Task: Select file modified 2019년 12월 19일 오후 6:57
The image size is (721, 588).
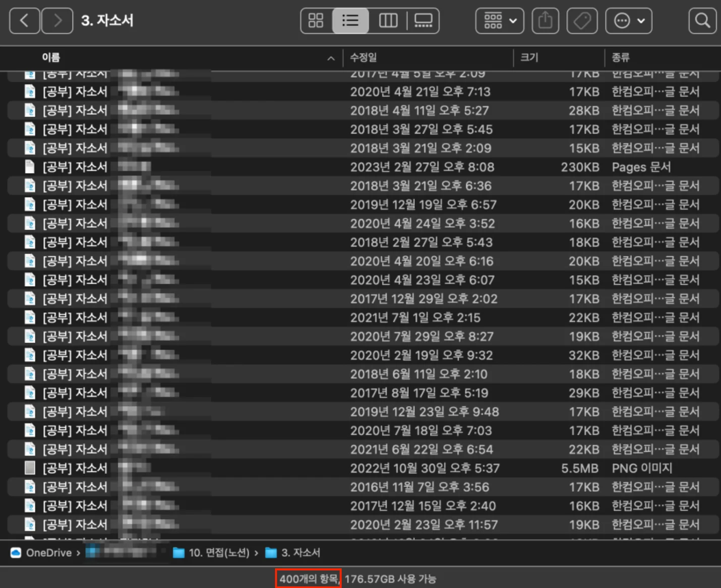Action: pos(363,205)
